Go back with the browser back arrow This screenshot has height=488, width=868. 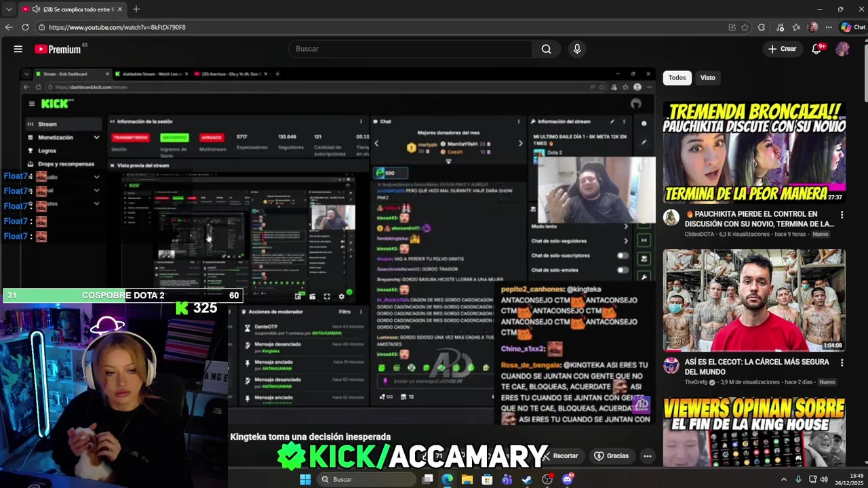(x=9, y=27)
